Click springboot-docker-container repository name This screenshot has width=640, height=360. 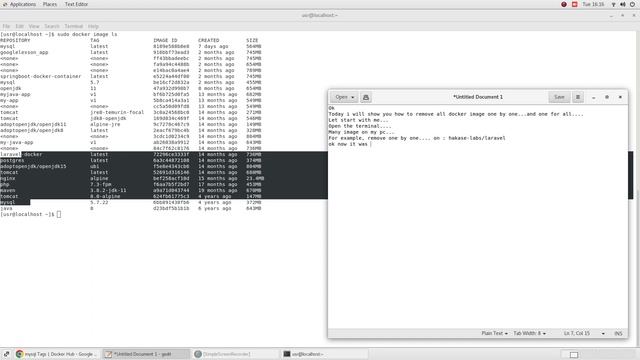(40, 76)
